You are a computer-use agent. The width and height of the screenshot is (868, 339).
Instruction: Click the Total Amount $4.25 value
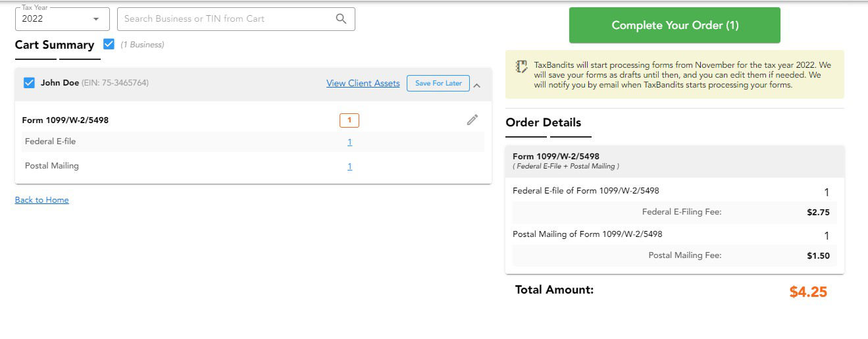click(x=808, y=292)
